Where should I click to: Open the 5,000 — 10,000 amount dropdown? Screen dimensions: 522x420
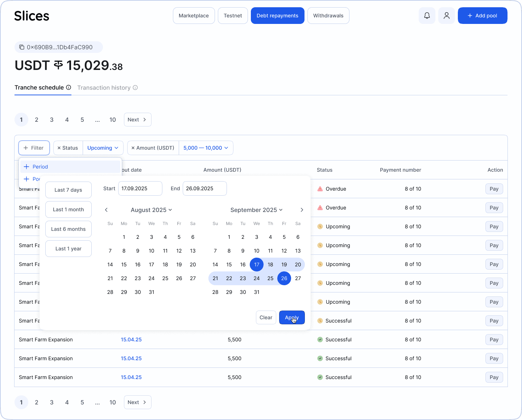pyautogui.click(x=206, y=148)
